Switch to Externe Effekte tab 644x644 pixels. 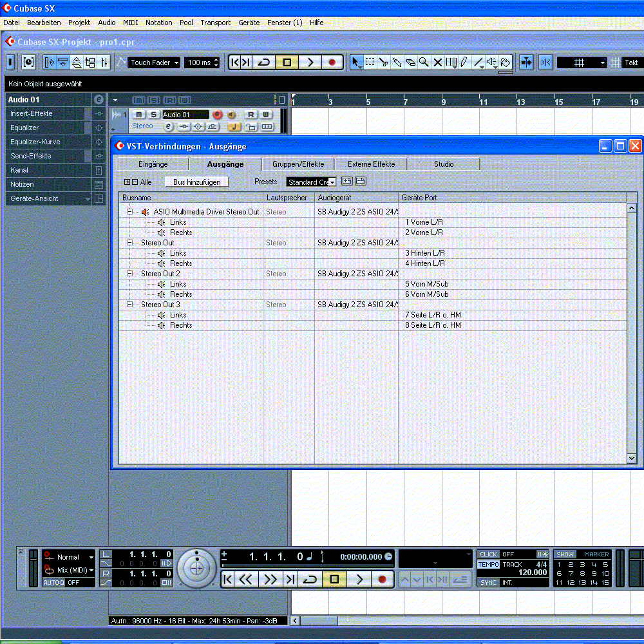pyautogui.click(x=372, y=164)
